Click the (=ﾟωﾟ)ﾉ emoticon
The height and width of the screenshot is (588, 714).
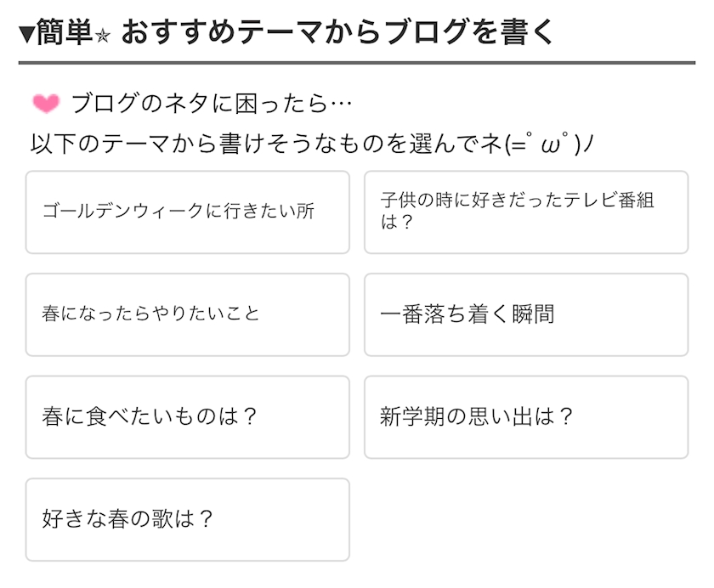(548, 143)
